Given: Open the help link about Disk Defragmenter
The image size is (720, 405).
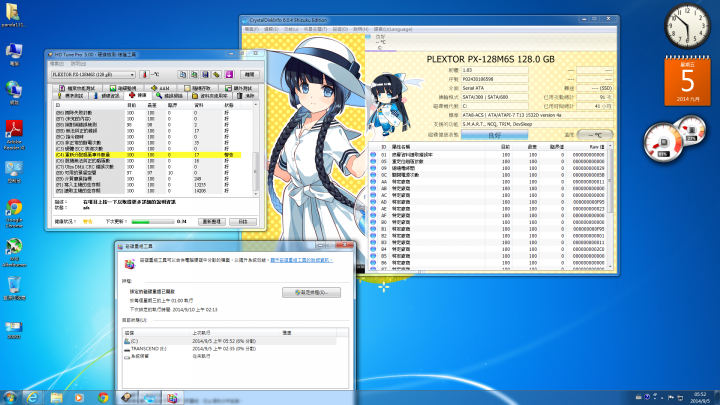Looking at the screenshot, I should point(301,260).
